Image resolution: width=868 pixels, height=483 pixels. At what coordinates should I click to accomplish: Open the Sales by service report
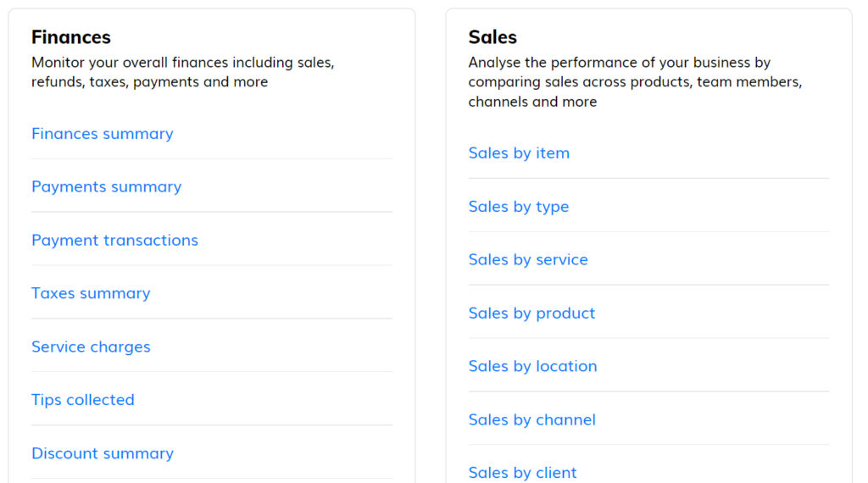527,260
